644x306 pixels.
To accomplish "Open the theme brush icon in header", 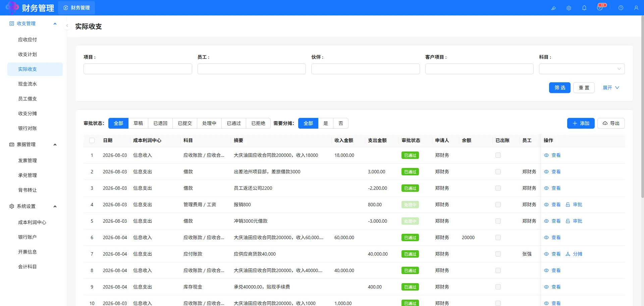I will 553,8.
